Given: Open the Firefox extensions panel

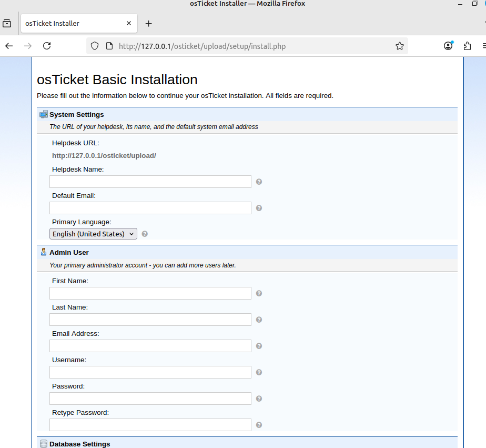Looking at the screenshot, I should 467,46.
